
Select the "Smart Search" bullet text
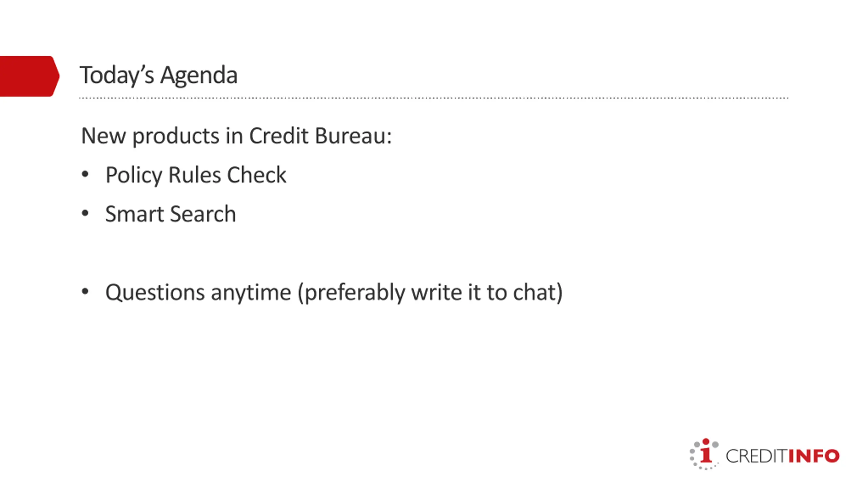(170, 214)
